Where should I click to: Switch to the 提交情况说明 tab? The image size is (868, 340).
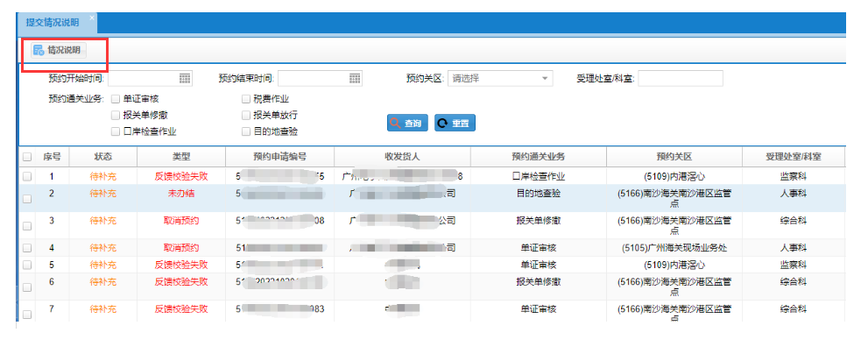53,22
